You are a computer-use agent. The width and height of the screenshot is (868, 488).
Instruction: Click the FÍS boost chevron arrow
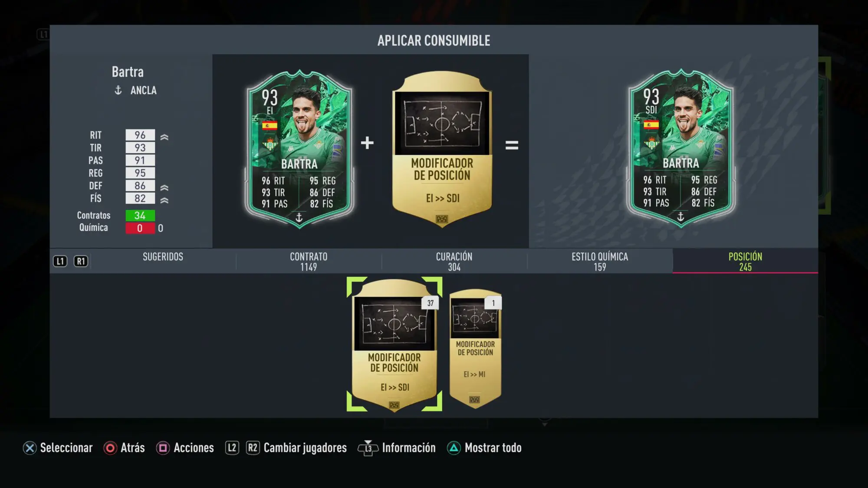(x=164, y=200)
